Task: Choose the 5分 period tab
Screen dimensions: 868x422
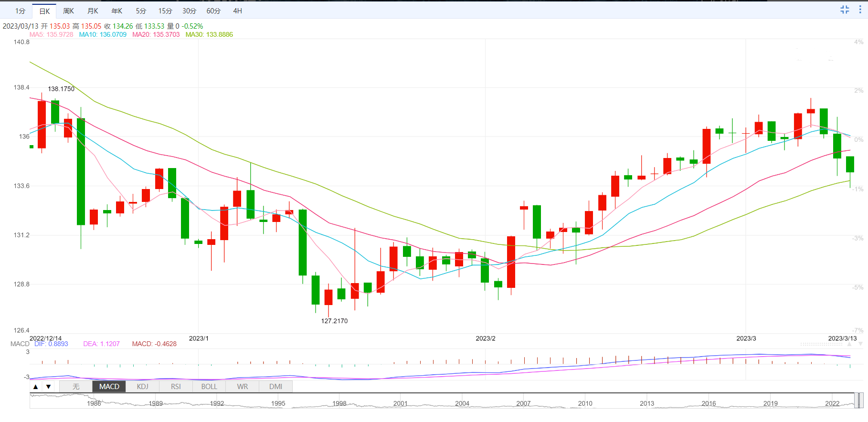Action: click(141, 11)
